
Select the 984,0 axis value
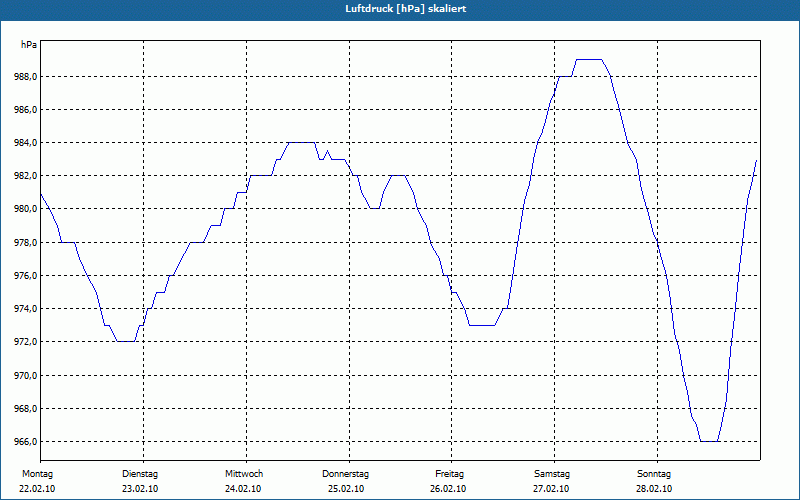(26, 142)
